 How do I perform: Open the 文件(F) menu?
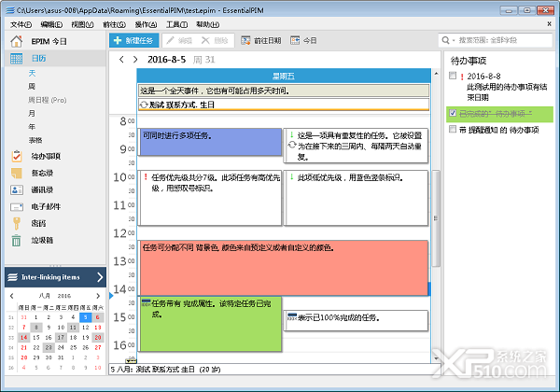coord(21,24)
